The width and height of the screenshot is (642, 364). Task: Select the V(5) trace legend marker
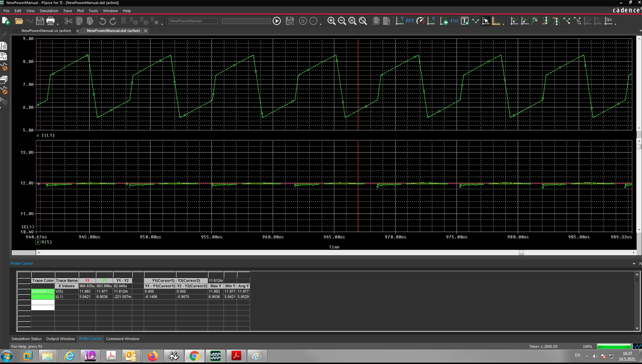[38, 242]
